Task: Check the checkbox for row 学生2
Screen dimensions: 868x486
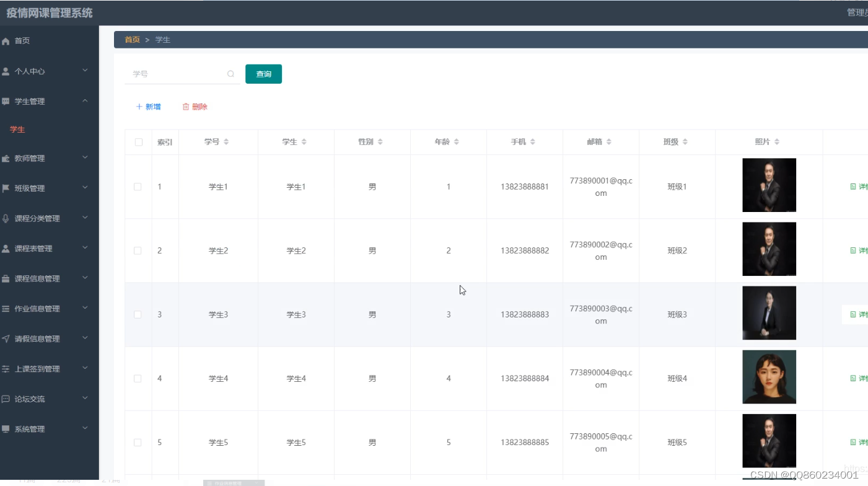Action: [138, 250]
